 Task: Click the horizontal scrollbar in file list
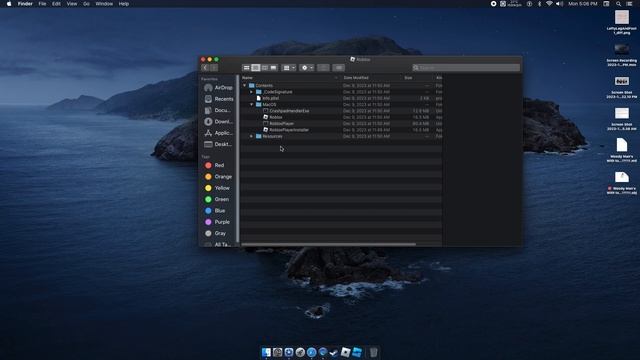pyautogui.click(x=329, y=244)
